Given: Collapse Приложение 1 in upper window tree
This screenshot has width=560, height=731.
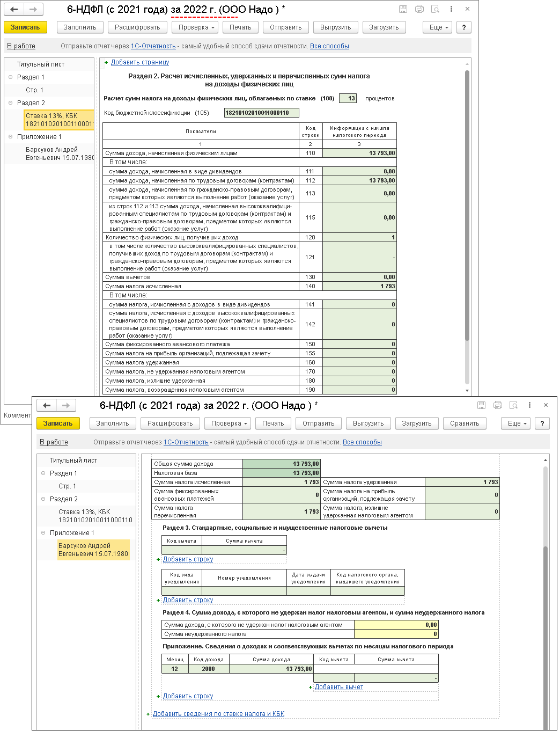Looking at the screenshot, I should (11, 137).
